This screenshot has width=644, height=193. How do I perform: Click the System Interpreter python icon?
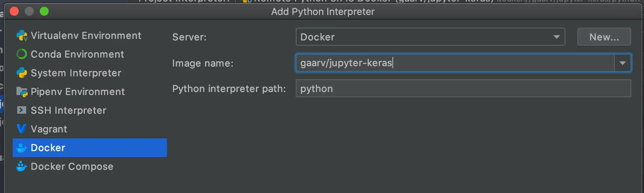[x=22, y=73]
